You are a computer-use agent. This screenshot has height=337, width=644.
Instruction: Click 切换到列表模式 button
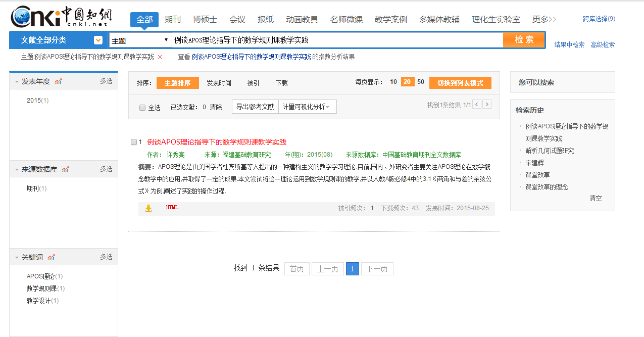[x=460, y=83]
